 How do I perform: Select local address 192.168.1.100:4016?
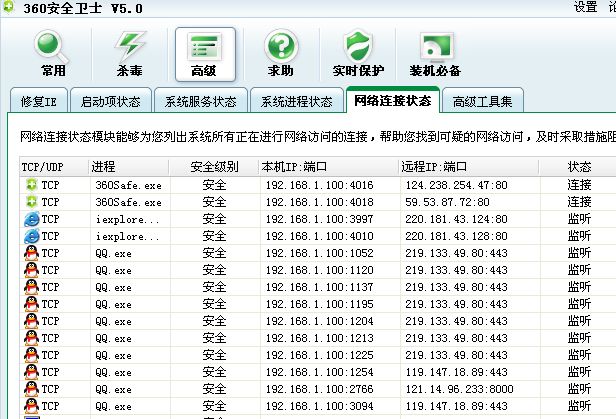319,185
